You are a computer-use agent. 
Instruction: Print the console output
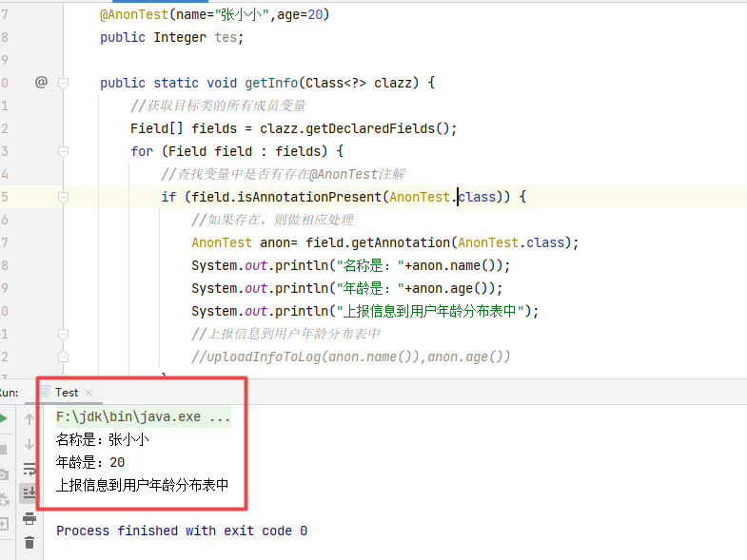click(29, 518)
